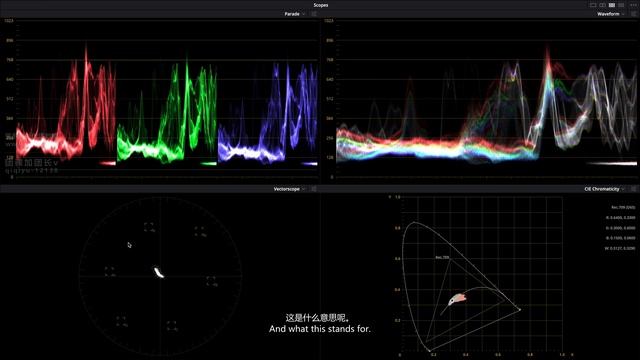The image size is (640, 360).
Task: Click the 1023 scale label in Parade
Action: tap(9, 20)
